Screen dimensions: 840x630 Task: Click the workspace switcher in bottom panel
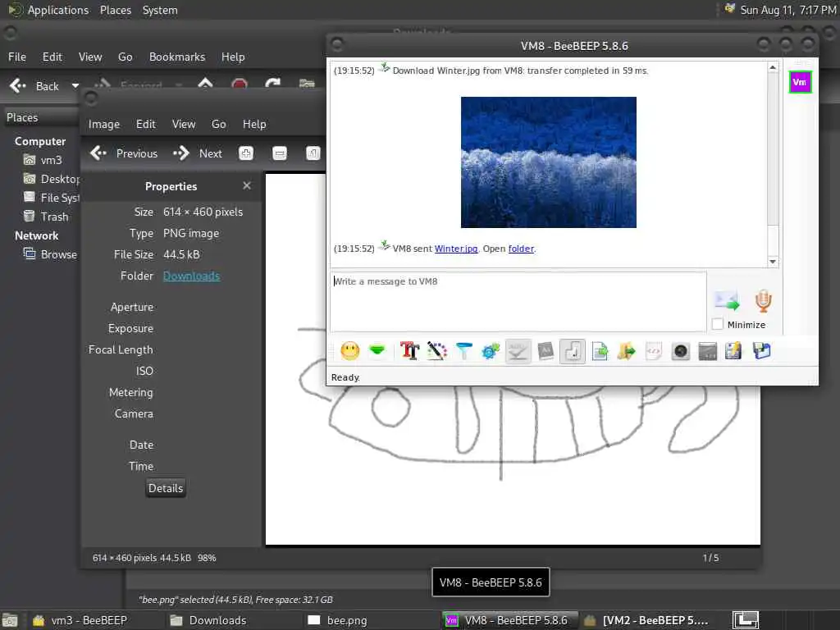point(745,620)
